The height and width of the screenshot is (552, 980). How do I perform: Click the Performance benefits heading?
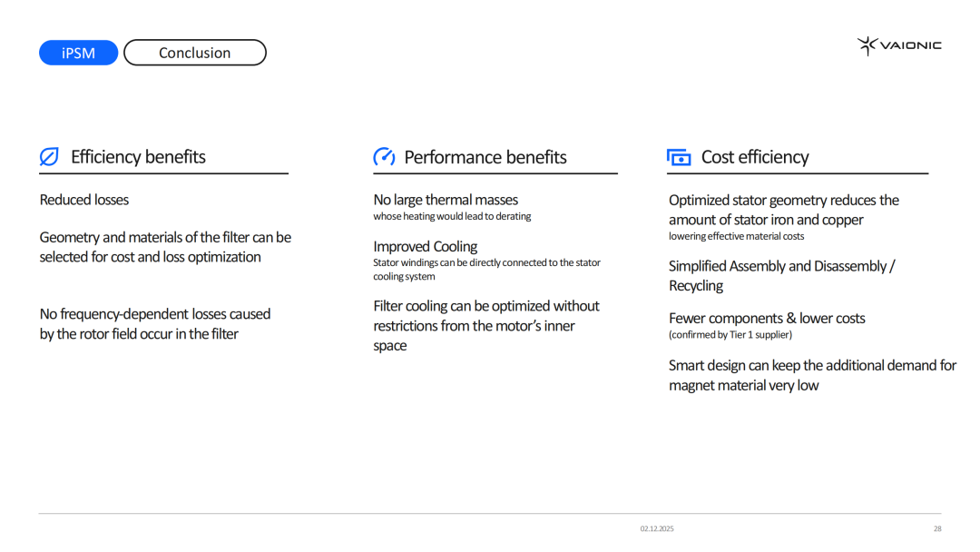tap(485, 157)
